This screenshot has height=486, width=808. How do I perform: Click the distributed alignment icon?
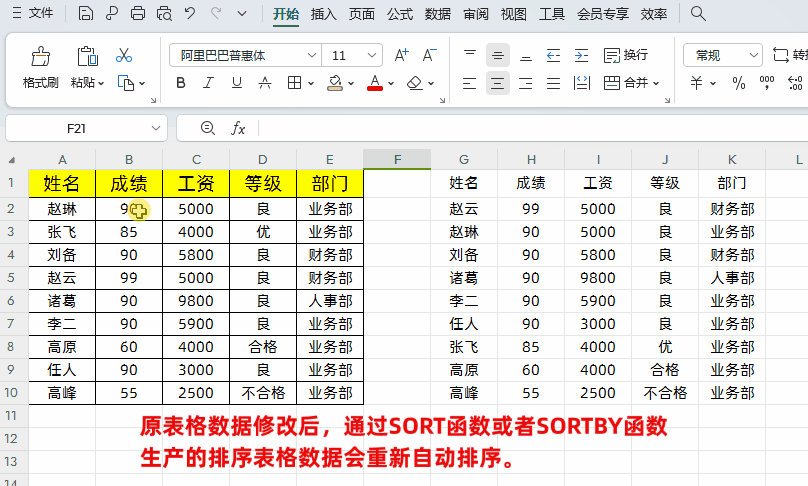tap(581, 82)
